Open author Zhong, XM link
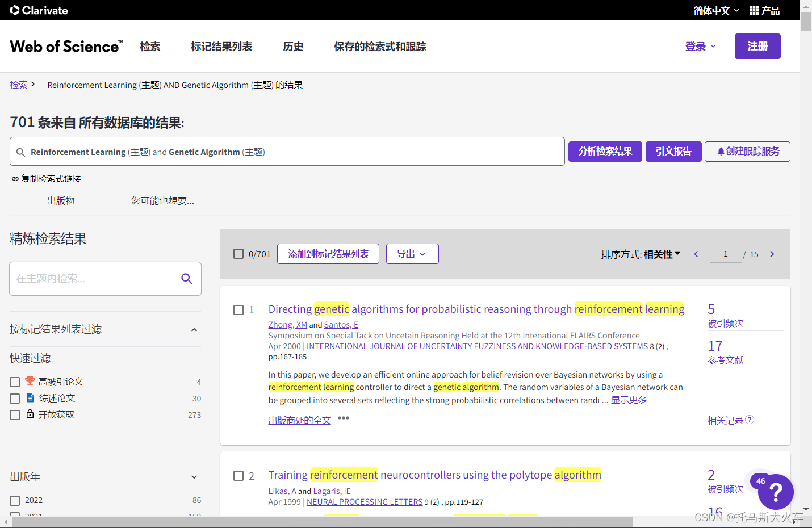Viewport: 812px width, 528px height. click(288, 325)
